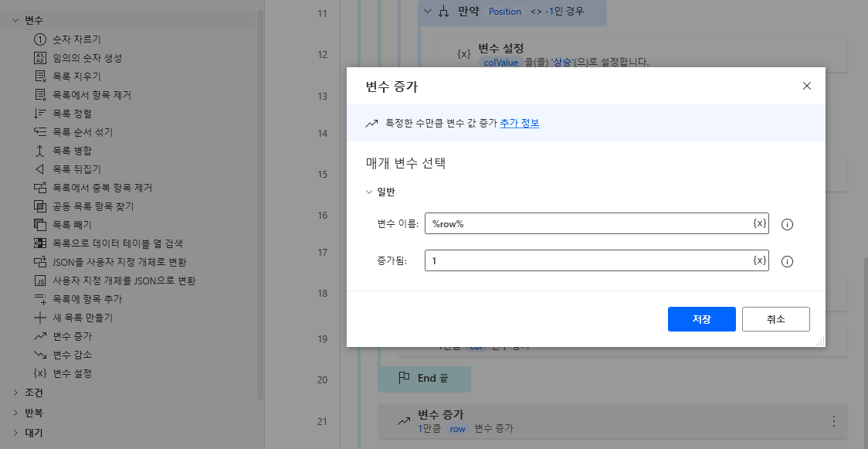
Task: Click the JSON을 사용자 지정 개체로 변환 icon
Action: pyautogui.click(x=40, y=262)
